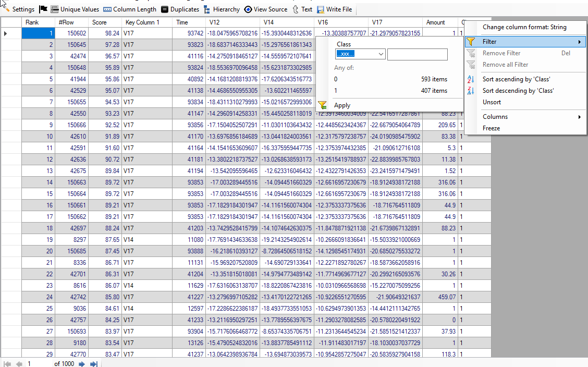Open Settings from the toolbar
Viewport: 588px width, 367px height.
(19, 9)
